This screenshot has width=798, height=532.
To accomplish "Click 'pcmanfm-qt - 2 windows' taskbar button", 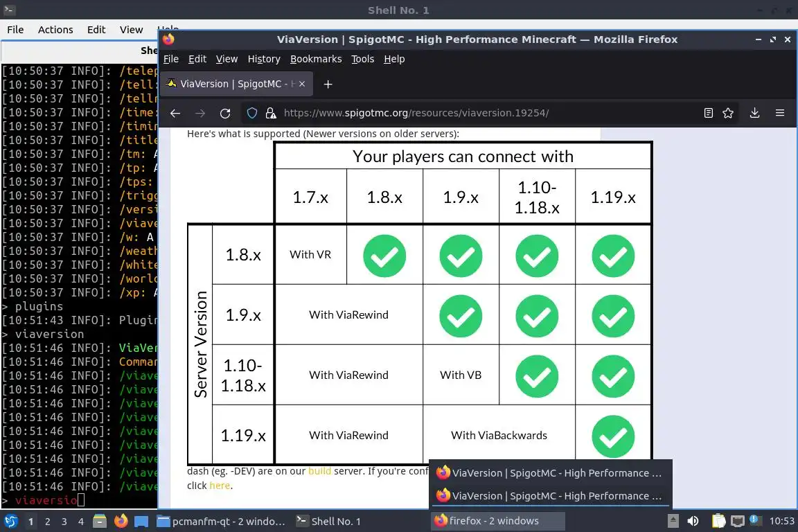I will click(221, 522).
